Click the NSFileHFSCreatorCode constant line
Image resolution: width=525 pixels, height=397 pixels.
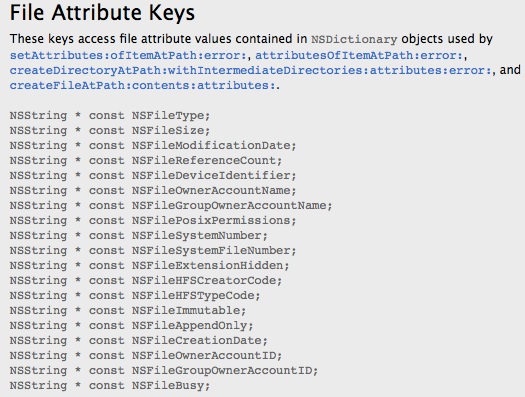(x=146, y=281)
